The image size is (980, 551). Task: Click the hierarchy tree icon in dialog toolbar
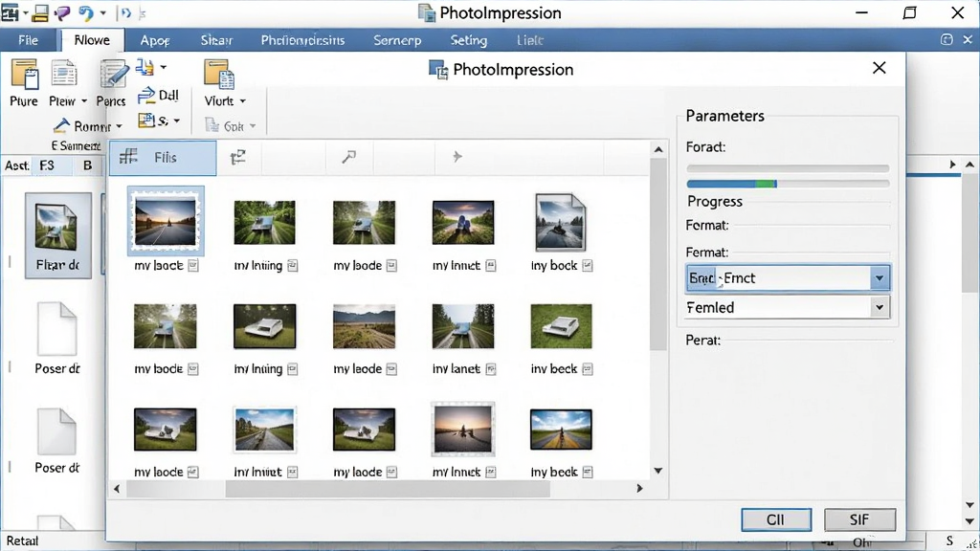click(x=238, y=158)
